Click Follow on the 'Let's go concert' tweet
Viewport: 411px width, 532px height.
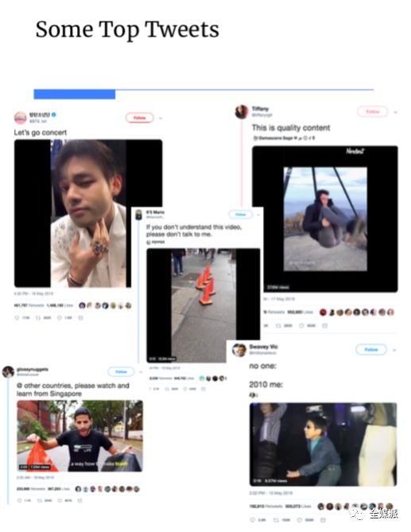(x=139, y=118)
